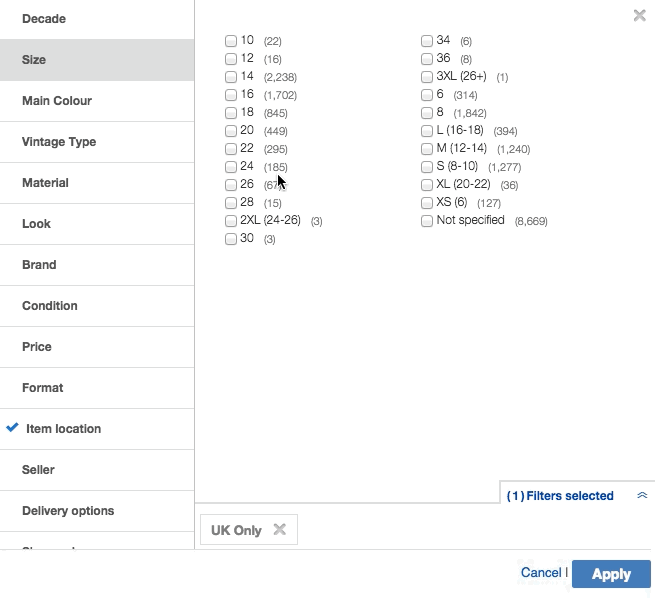Check the XL (20-22) checkbox

click(427, 184)
